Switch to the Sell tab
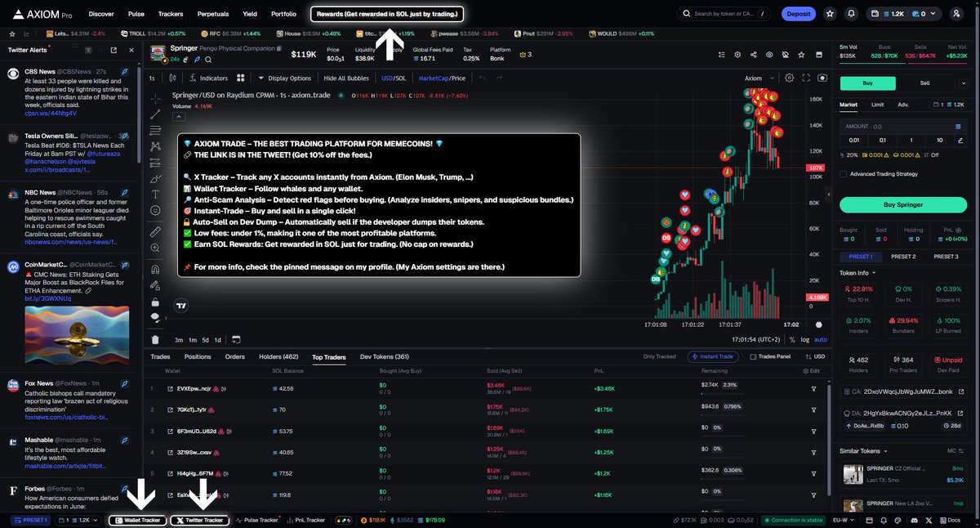This screenshot has height=528, width=980. [x=925, y=83]
